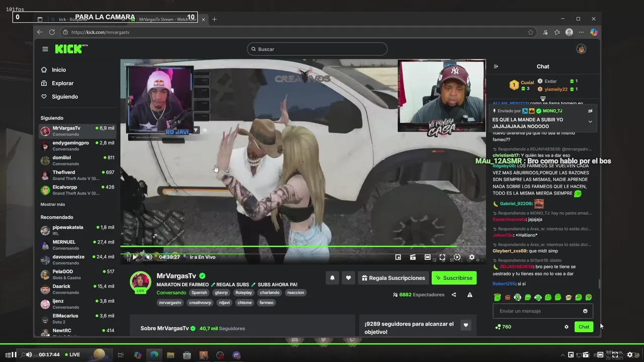The image size is (644, 362).
Task: Toggle theater mode on the player
Action: 428,257
